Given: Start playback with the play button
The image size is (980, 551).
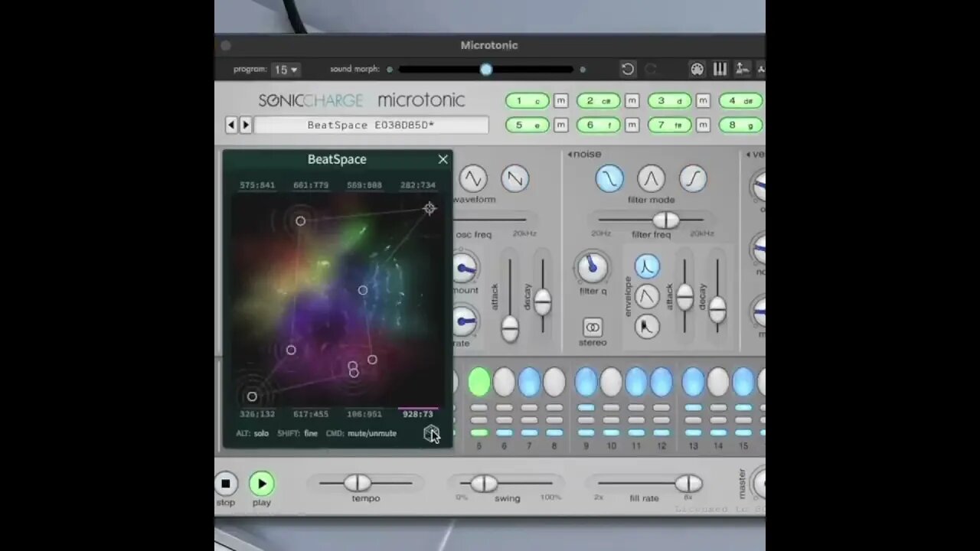Looking at the screenshot, I should point(261,484).
